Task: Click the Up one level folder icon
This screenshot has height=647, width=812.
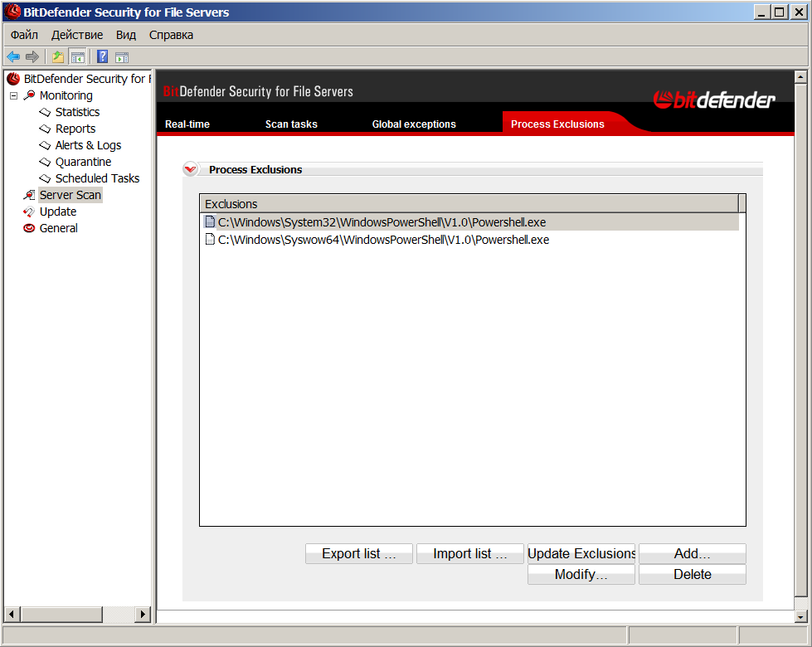Action: point(58,57)
